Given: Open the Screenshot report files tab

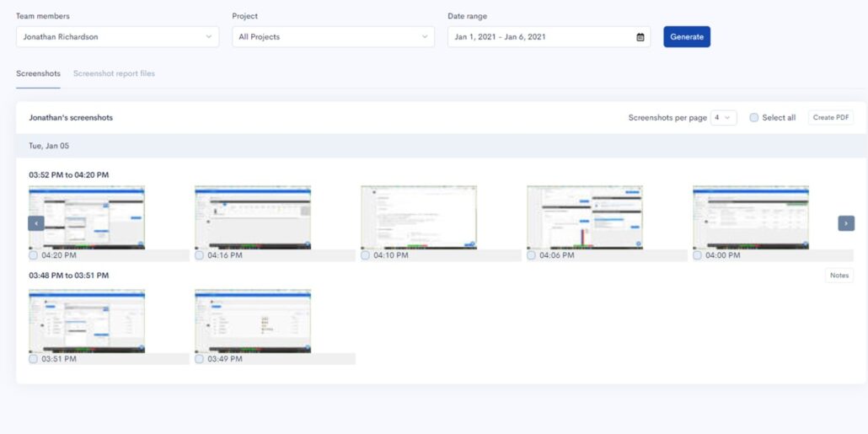Looking at the screenshot, I should coord(114,74).
